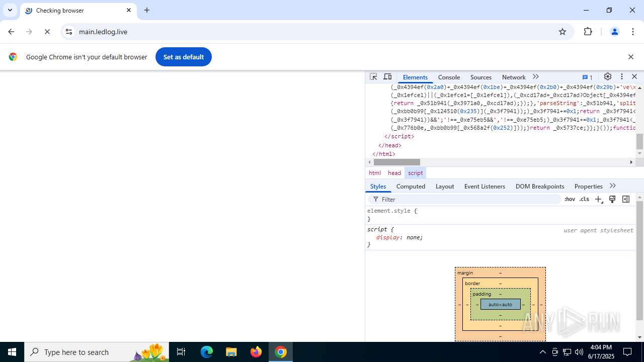
Task: Select the inspect element picker icon
Action: tap(373, 77)
